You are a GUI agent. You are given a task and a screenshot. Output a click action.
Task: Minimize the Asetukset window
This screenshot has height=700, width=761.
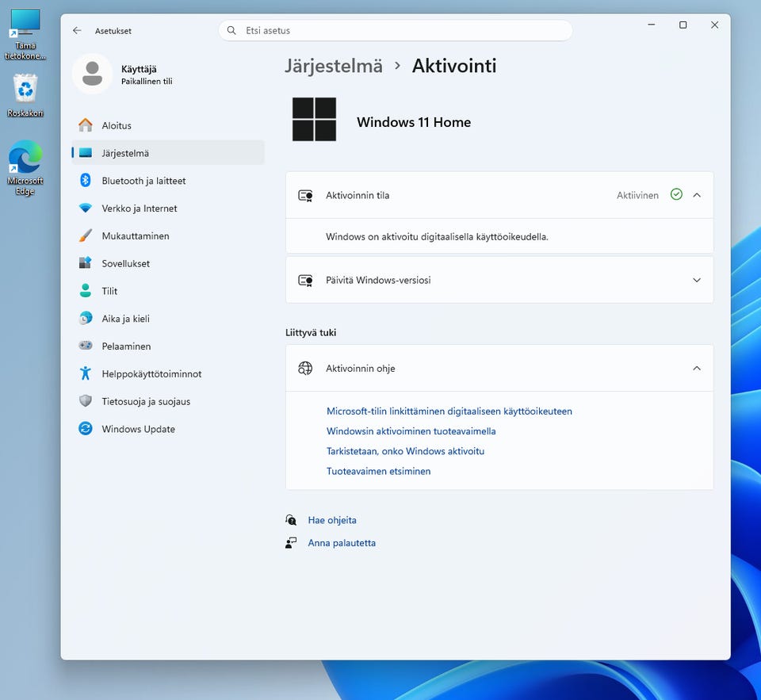click(x=652, y=25)
